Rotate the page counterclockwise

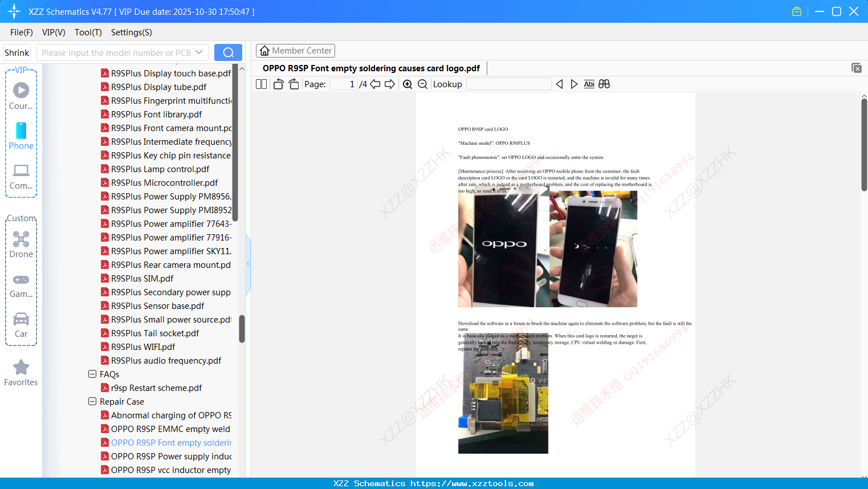point(278,84)
